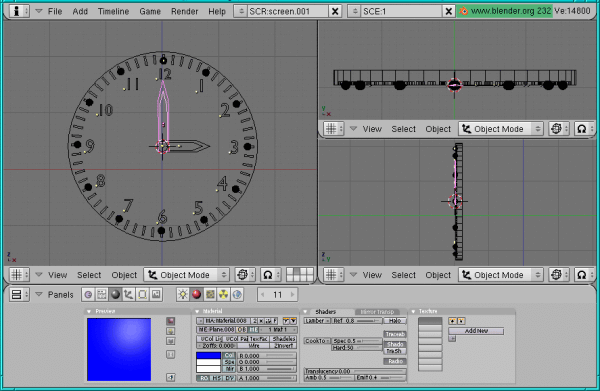The image size is (600, 391).
Task: Select the Shading context sphere icon
Action: tap(115, 295)
